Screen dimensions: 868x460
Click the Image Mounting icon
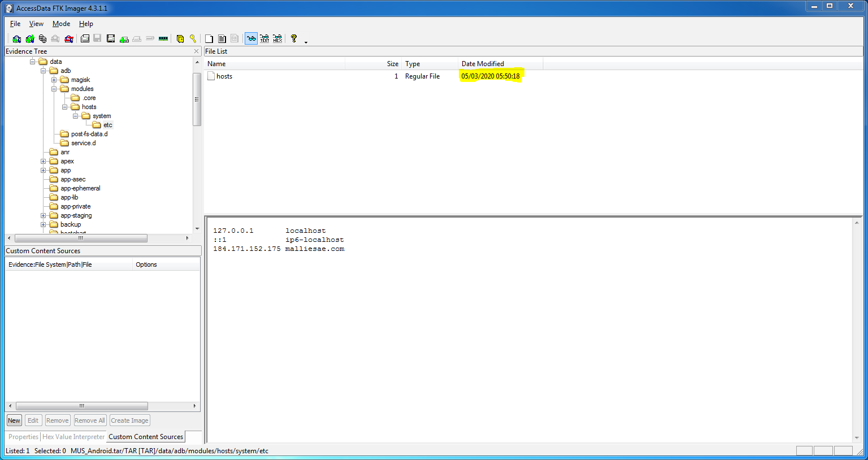(x=42, y=39)
